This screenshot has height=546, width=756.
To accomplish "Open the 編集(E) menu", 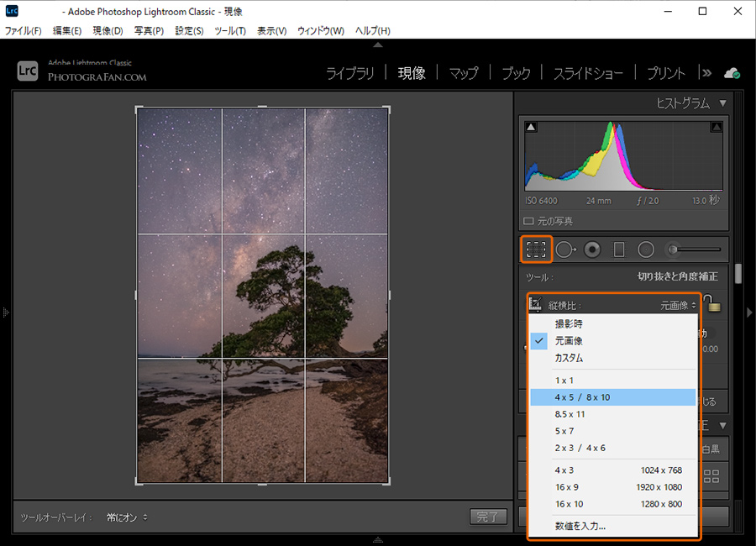I will click(67, 31).
